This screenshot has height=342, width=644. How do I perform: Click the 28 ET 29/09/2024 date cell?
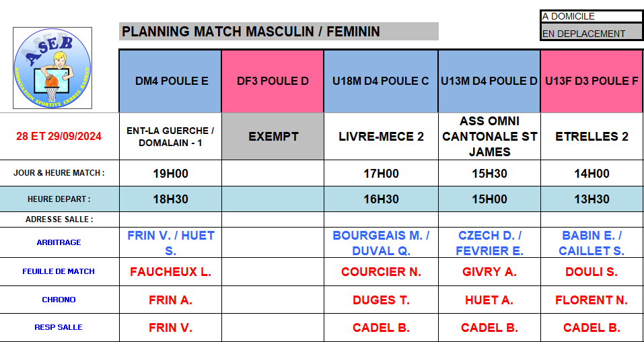click(59, 137)
